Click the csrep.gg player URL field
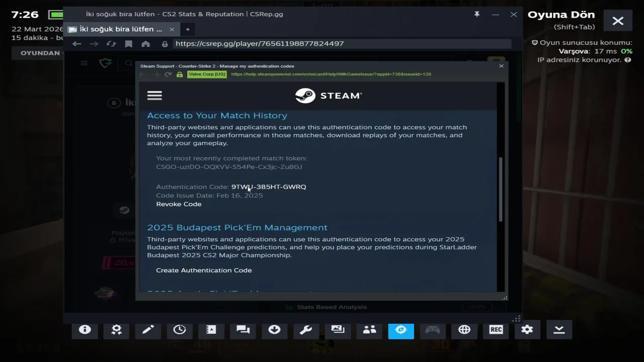The width and height of the screenshot is (644, 362). 342,44
